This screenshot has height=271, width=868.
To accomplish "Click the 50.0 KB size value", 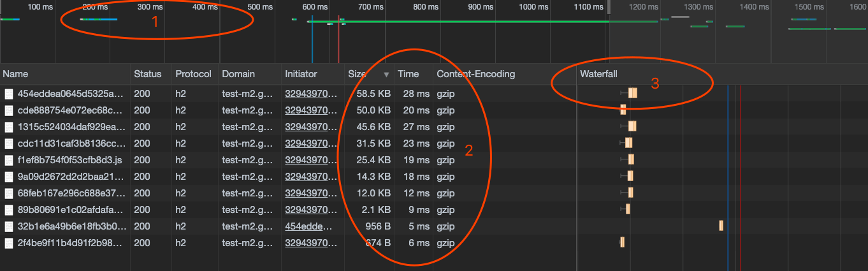I will pos(373,110).
